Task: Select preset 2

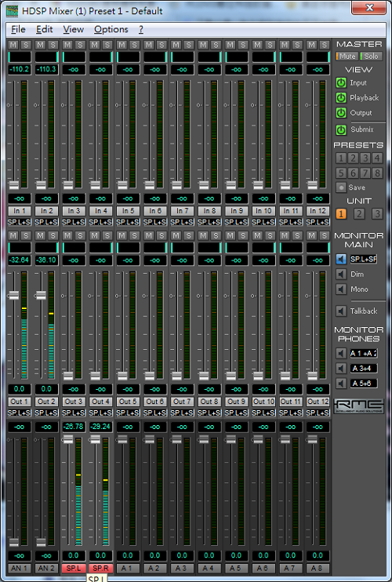Action: (x=353, y=158)
